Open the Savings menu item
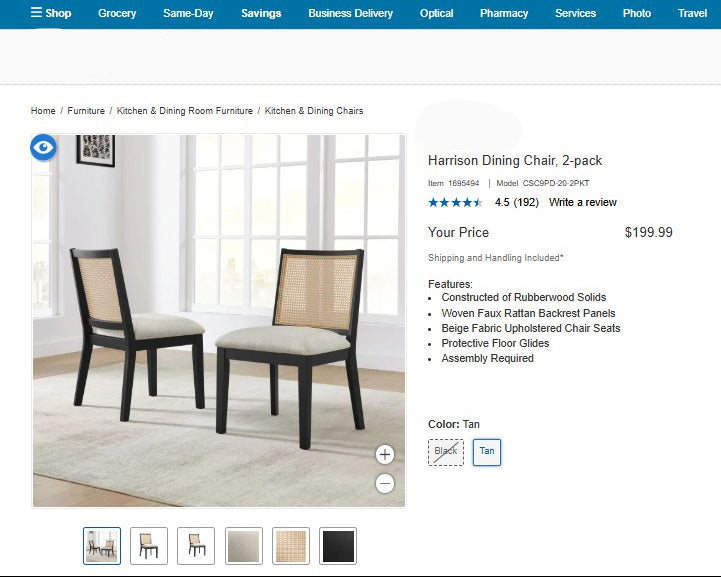This screenshot has width=721, height=577. tap(261, 13)
